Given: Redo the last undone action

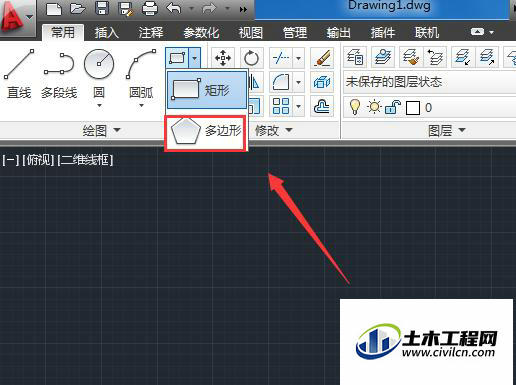Looking at the screenshot, I should click(209, 8).
